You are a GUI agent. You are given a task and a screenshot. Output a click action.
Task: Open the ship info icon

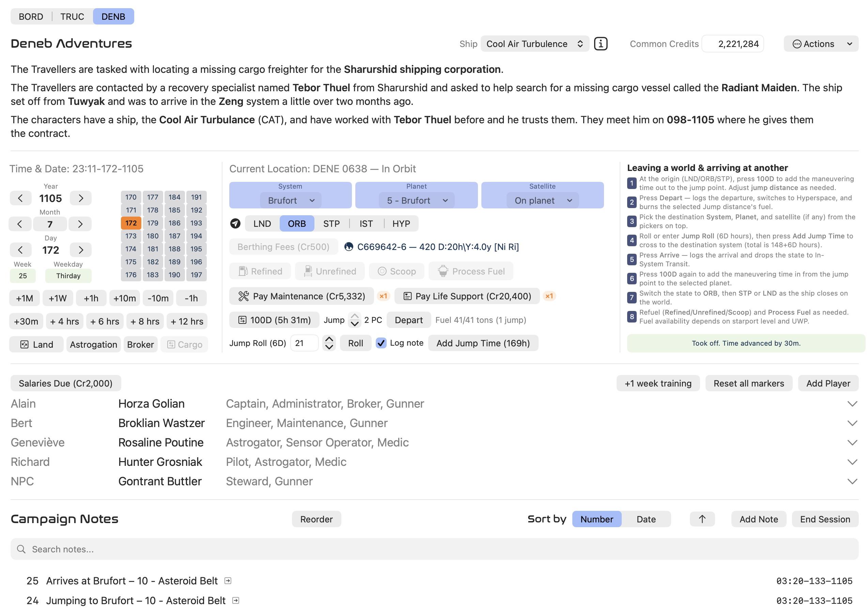coord(600,44)
